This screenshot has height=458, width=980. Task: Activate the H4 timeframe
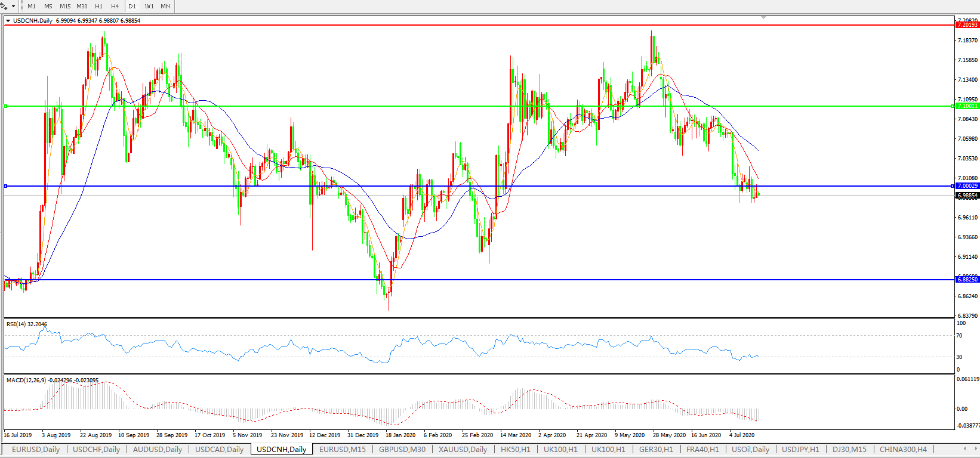tap(115, 7)
